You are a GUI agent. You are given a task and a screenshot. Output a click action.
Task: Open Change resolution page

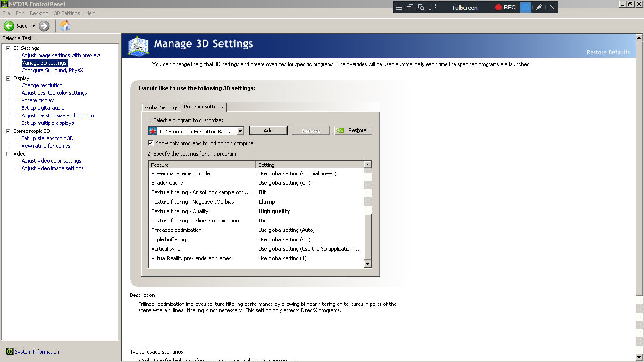click(x=42, y=85)
